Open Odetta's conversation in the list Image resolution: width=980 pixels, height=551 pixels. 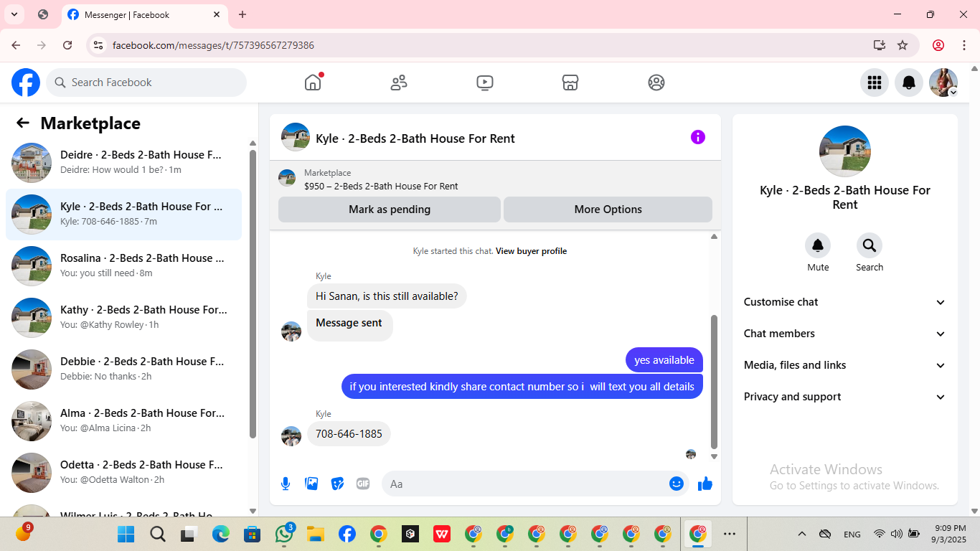[123, 473]
